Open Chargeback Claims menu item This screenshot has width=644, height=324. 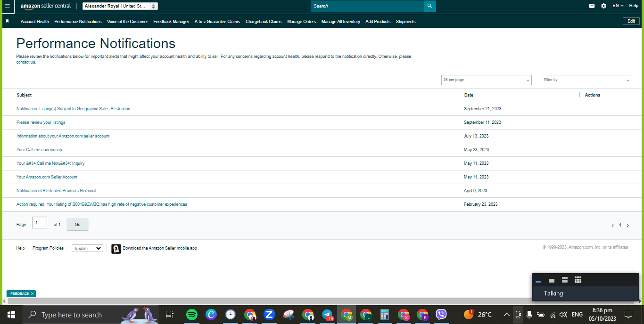pyautogui.click(x=264, y=22)
